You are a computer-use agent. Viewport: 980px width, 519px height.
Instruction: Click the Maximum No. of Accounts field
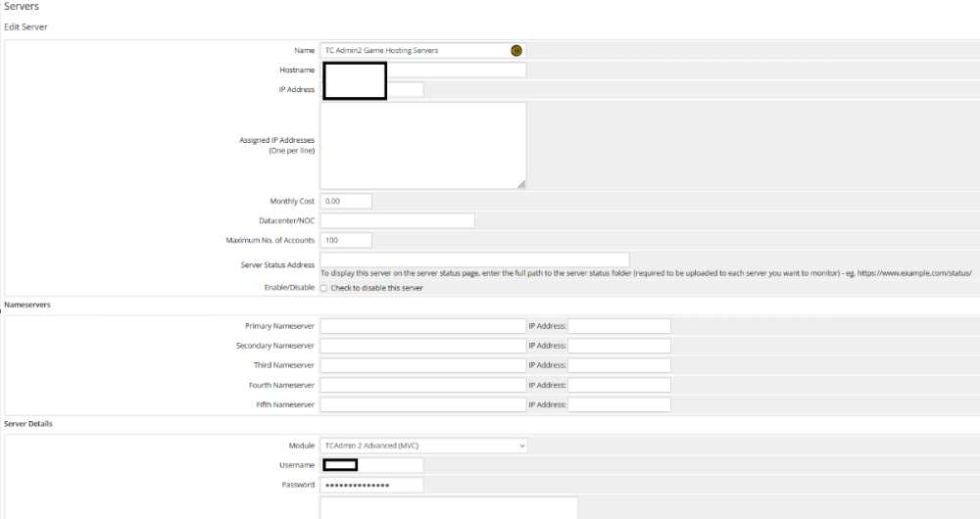346,240
